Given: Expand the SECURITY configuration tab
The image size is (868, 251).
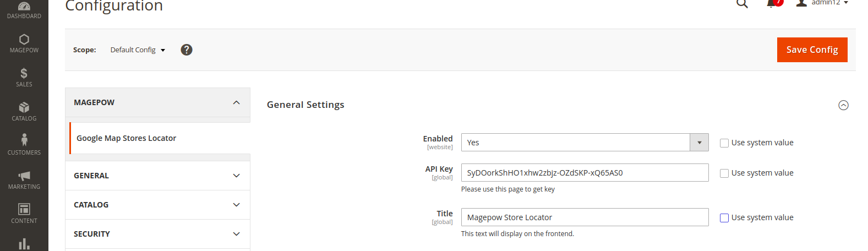Looking at the screenshot, I should point(157,234).
